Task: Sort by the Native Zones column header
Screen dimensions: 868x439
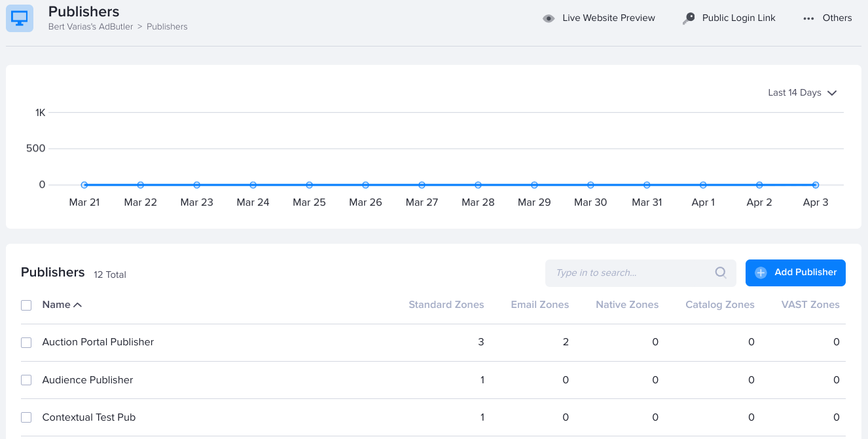Action: [627, 305]
